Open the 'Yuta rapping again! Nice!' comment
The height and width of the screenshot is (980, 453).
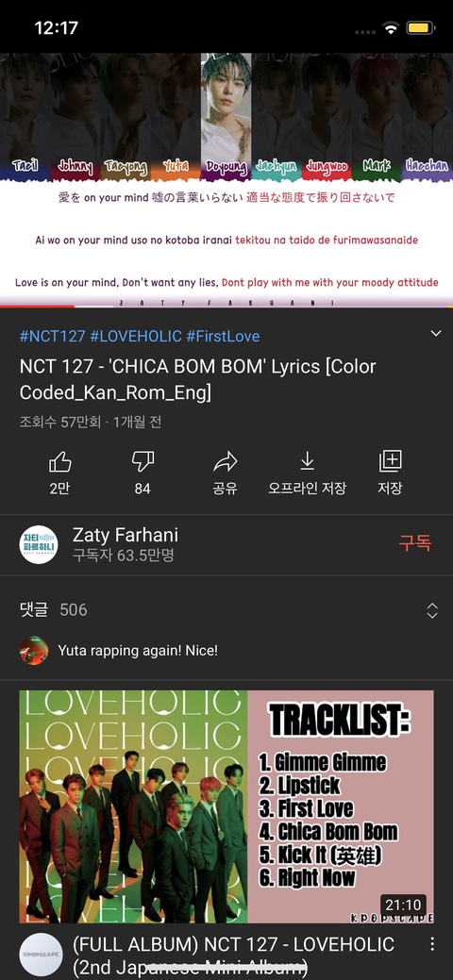pos(138,651)
